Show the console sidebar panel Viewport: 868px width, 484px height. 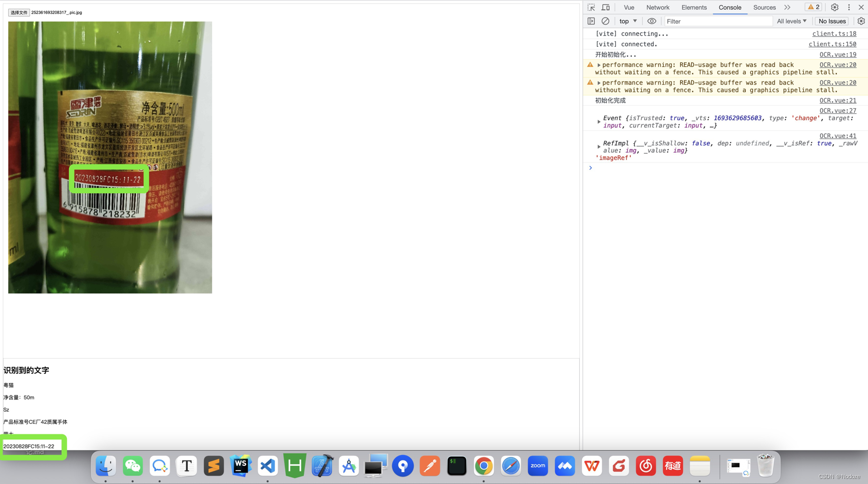(x=592, y=21)
